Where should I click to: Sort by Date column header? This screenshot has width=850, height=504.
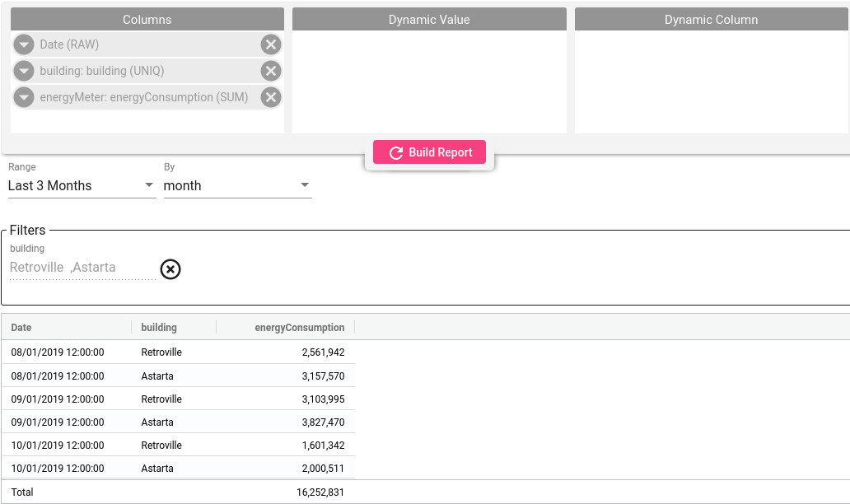point(21,327)
